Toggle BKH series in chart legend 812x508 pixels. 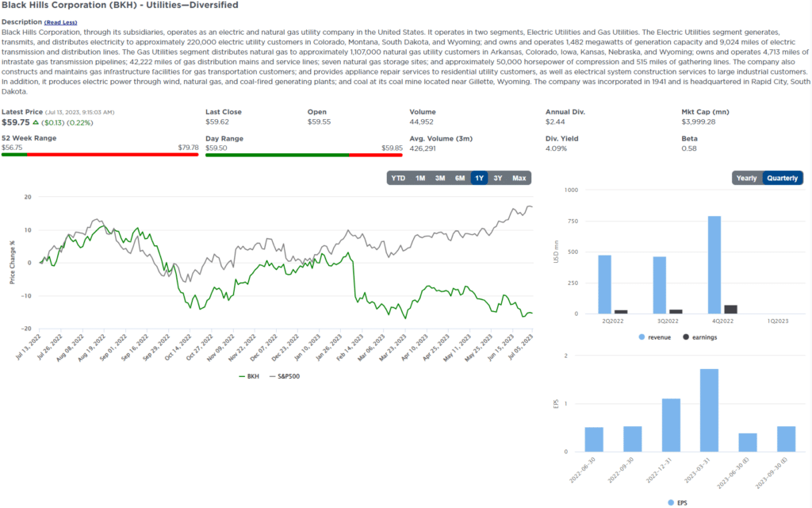coord(249,376)
